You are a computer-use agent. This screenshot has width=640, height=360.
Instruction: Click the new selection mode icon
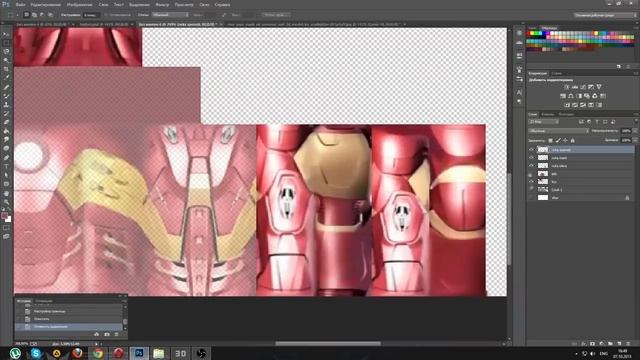click(x=27, y=15)
